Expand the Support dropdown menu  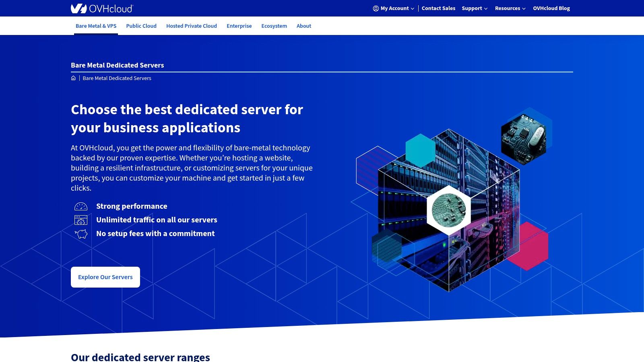(474, 8)
